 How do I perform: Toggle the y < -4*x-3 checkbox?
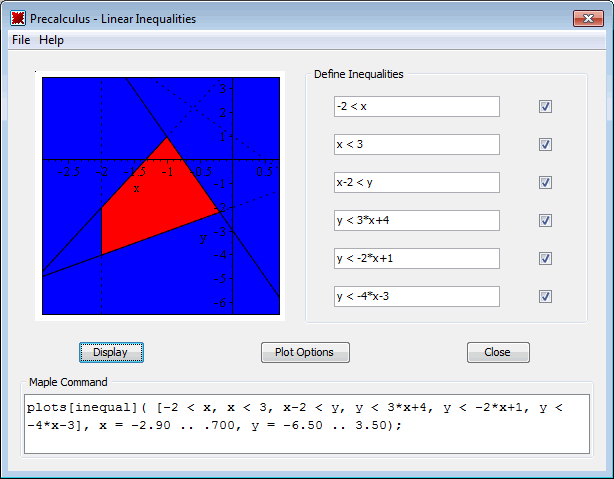coord(545,297)
